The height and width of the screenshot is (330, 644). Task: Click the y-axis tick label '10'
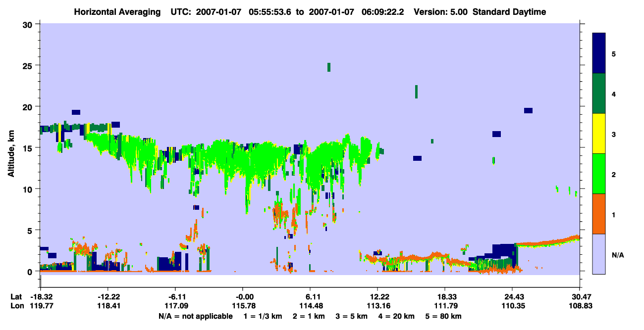[29, 189]
